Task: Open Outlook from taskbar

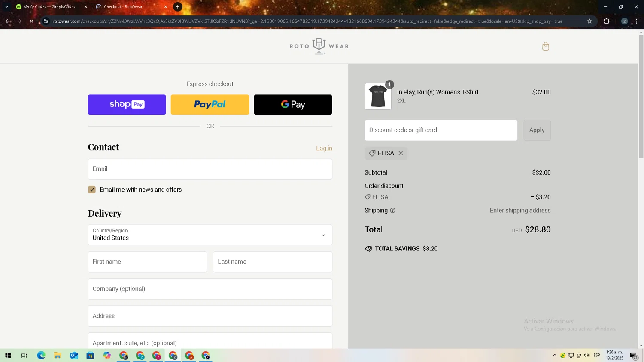Action: coord(74,356)
